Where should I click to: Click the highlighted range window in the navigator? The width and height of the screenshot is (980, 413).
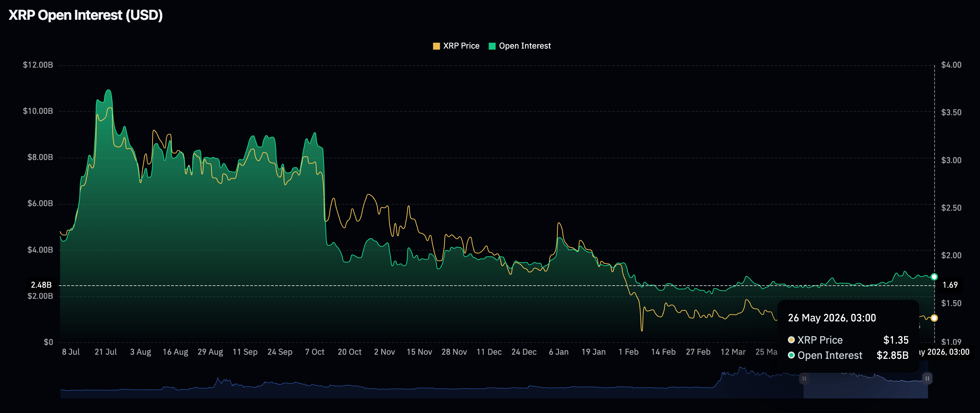866,385
